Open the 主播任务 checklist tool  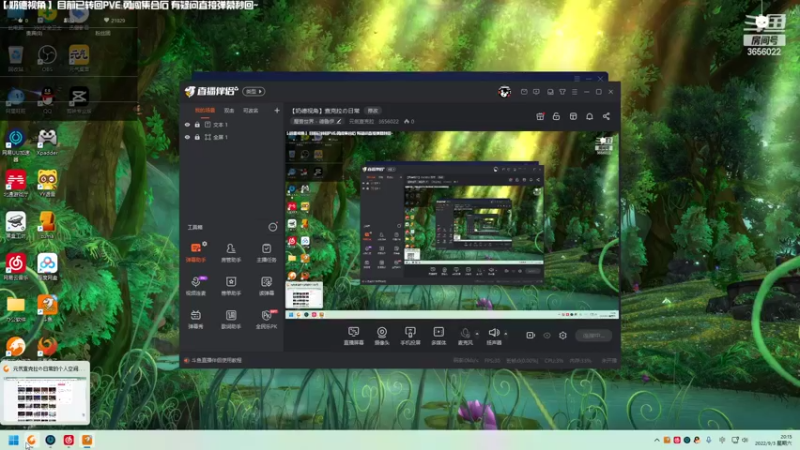tap(266, 253)
